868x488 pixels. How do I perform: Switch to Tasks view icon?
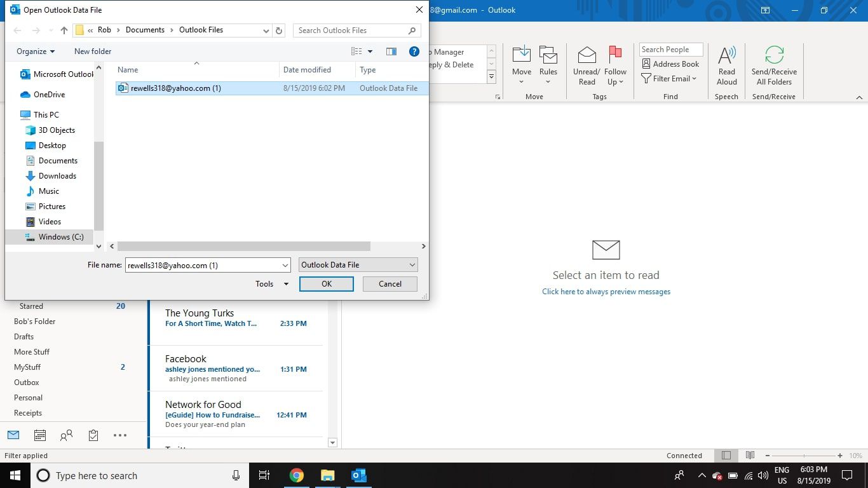click(x=93, y=435)
